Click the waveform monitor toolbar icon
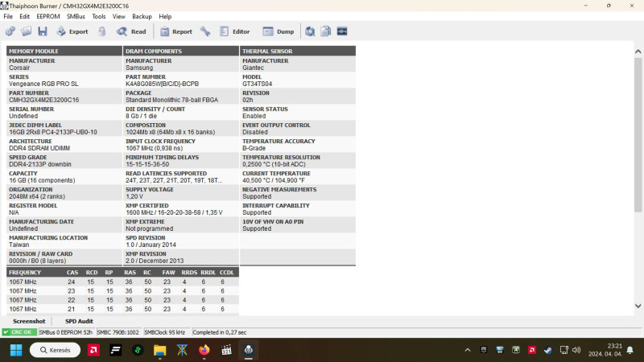 tap(342, 31)
